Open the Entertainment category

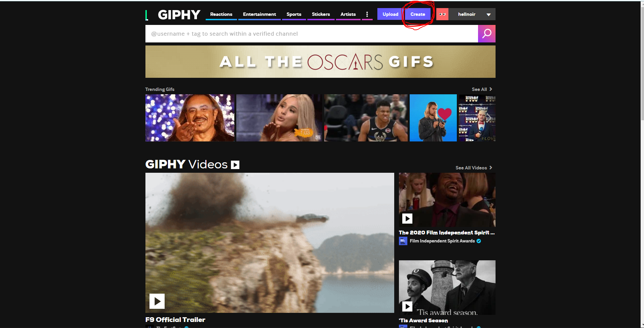tap(259, 14)
